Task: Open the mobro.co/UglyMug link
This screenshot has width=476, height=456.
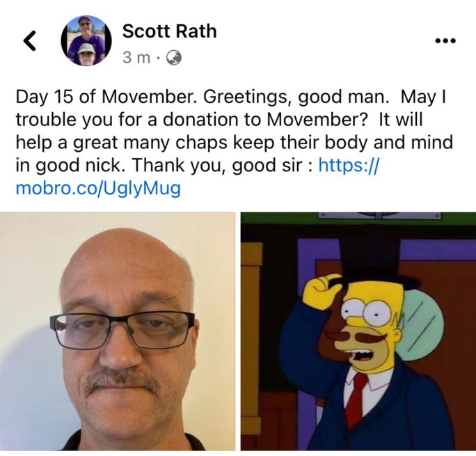Action: pos(98,188)
